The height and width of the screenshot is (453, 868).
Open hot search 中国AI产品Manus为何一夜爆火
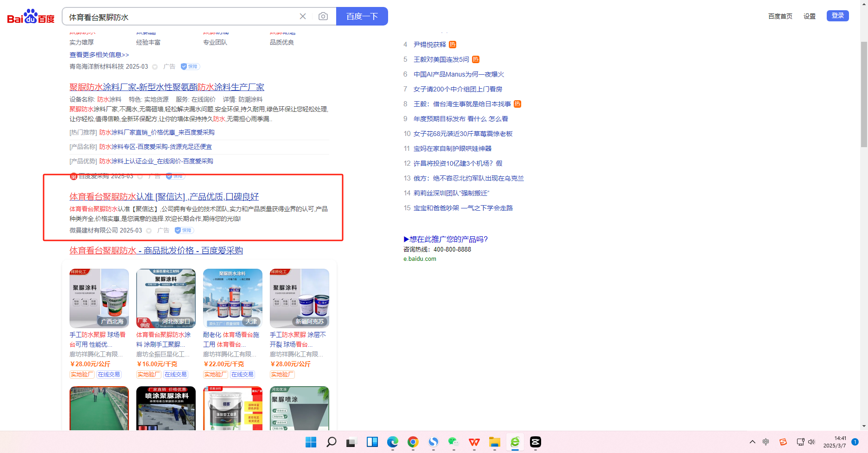click(459, 74)
